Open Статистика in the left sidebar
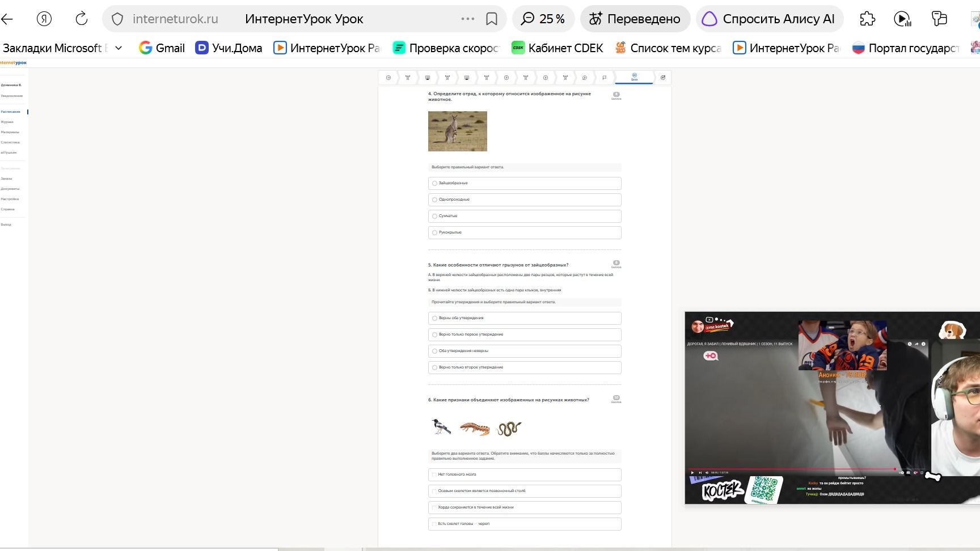 10,142
